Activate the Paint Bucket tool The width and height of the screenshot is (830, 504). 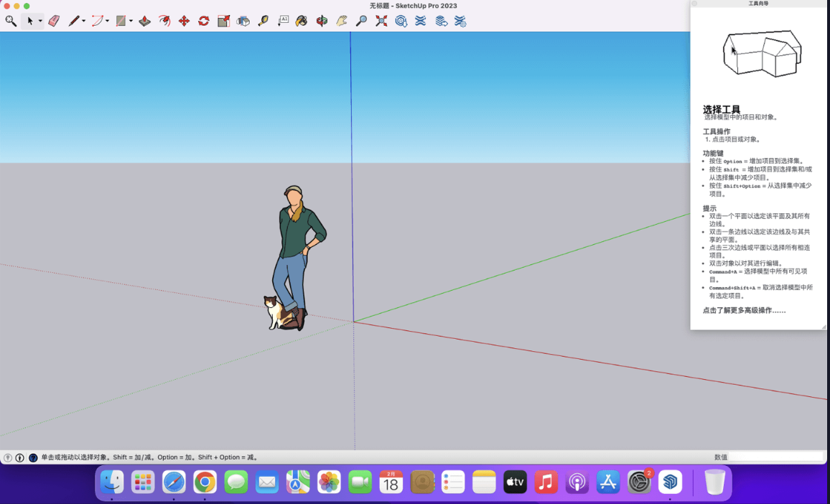(302, 21)
